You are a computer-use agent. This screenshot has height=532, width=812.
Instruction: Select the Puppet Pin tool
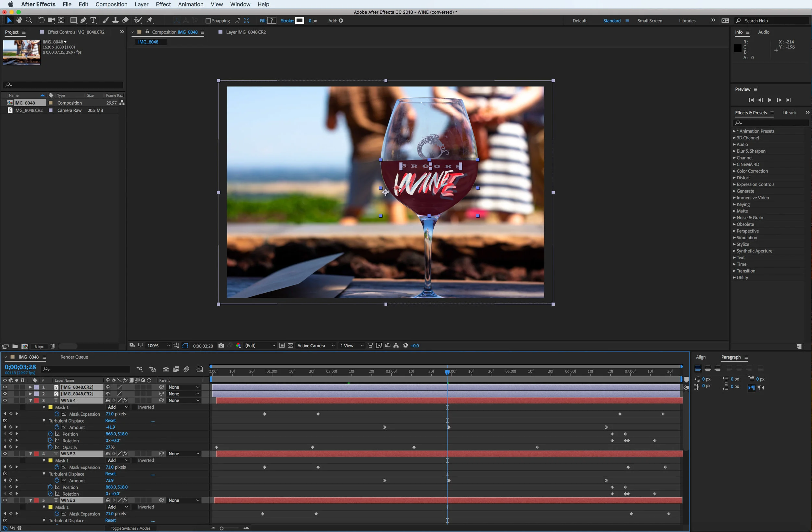click(150, 20)
